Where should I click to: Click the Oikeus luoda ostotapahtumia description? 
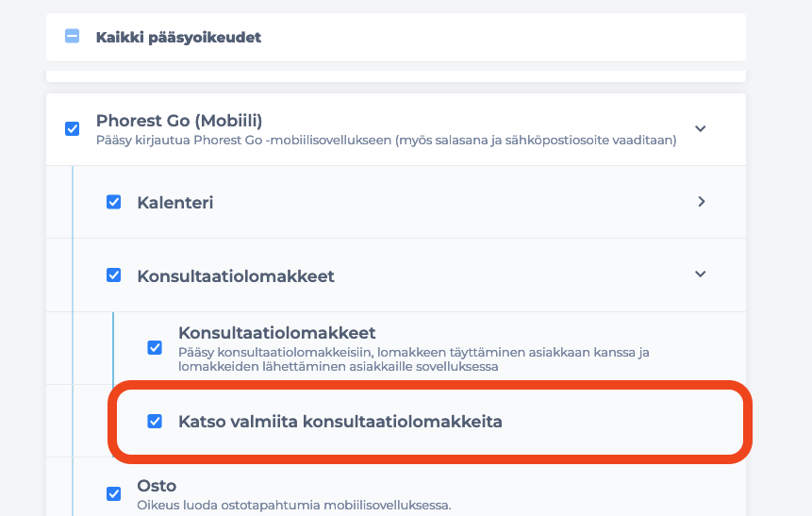pos(294,505)
